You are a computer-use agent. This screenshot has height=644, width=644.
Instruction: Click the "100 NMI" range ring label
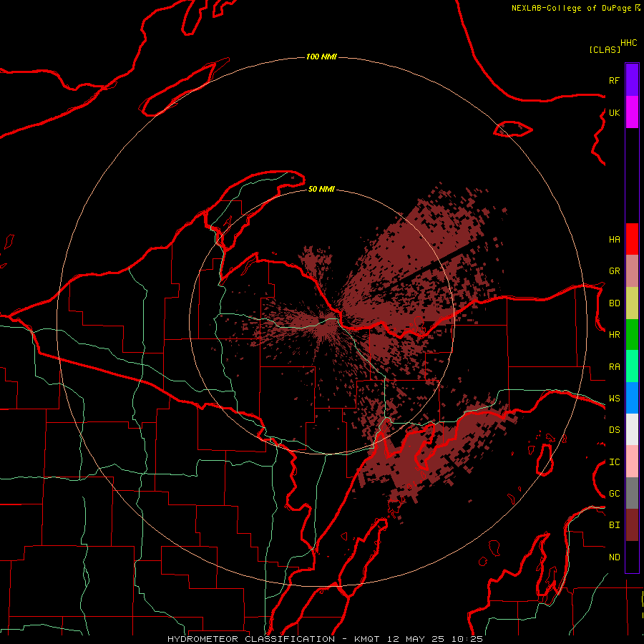click(x=321, y=57)
